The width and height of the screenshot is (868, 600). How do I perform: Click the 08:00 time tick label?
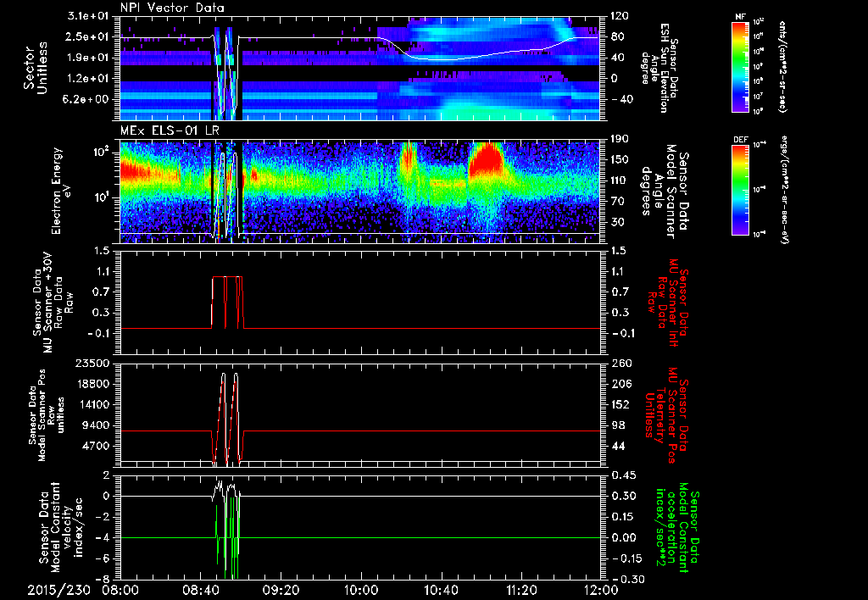coord(120,592)
